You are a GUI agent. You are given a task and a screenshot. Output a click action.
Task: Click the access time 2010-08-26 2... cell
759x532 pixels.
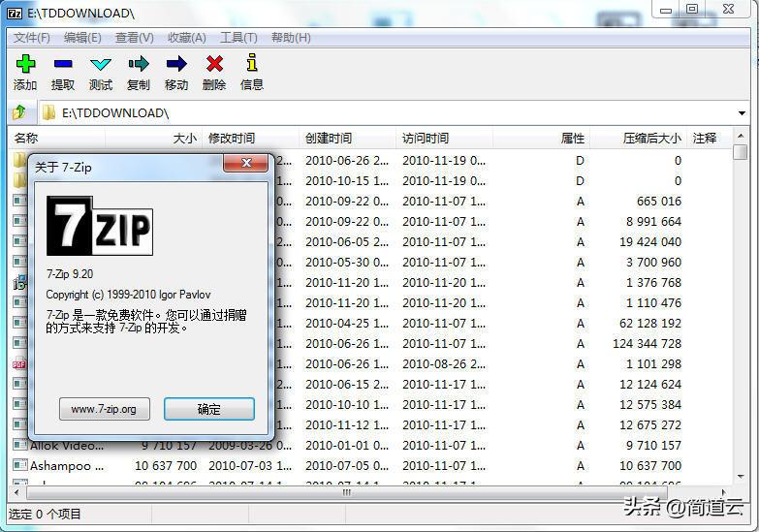point(444,363)
